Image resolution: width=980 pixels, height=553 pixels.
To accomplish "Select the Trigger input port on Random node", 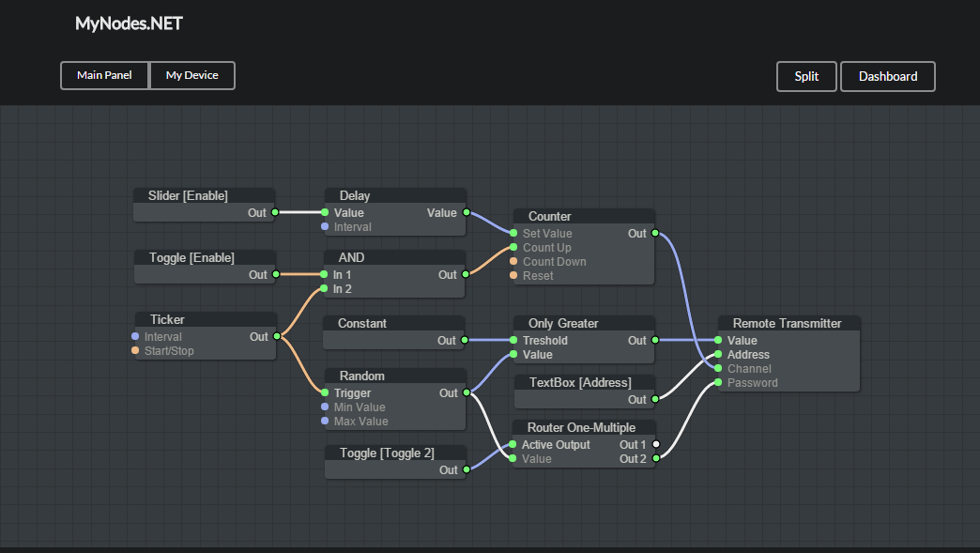I will [326, 392].
